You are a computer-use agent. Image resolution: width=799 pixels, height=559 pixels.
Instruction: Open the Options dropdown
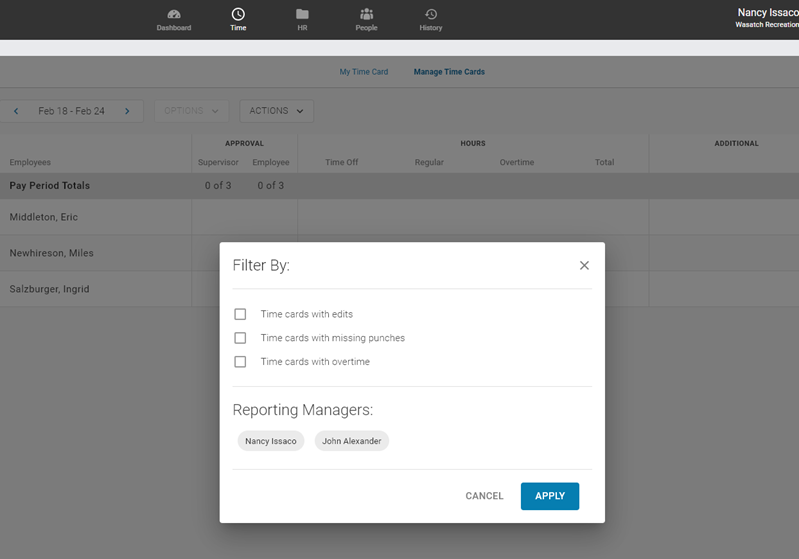click(191, 111)
